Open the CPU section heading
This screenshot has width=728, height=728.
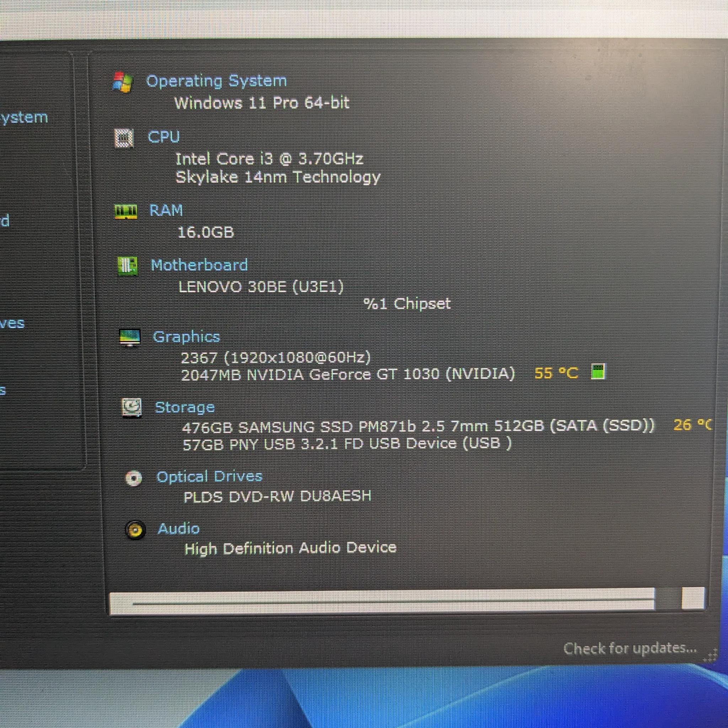(x=164, y=136)
